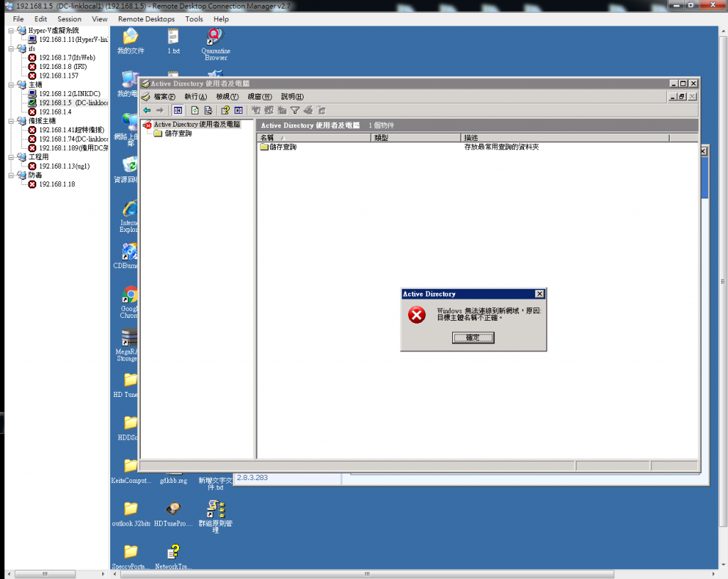Image resolution: width=728 pixels, height=579 pixels.
Task: Open the Tools menu
Action: [194, 19]
